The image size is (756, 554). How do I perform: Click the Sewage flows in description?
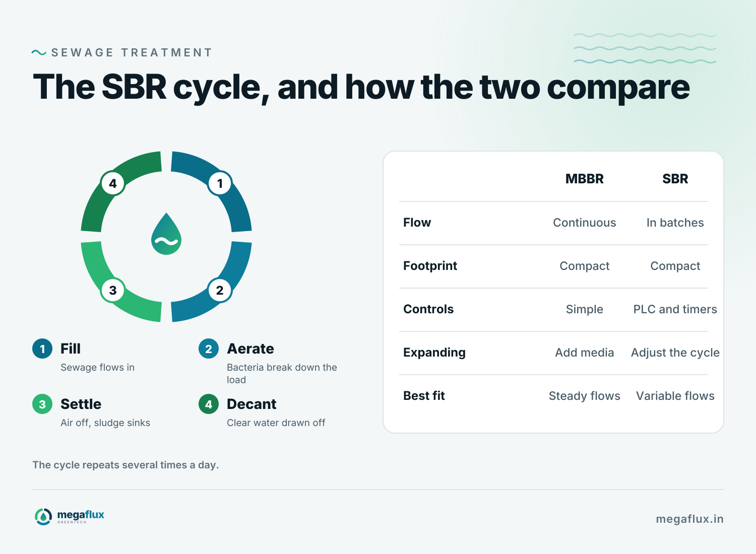(x=98, y=367)
